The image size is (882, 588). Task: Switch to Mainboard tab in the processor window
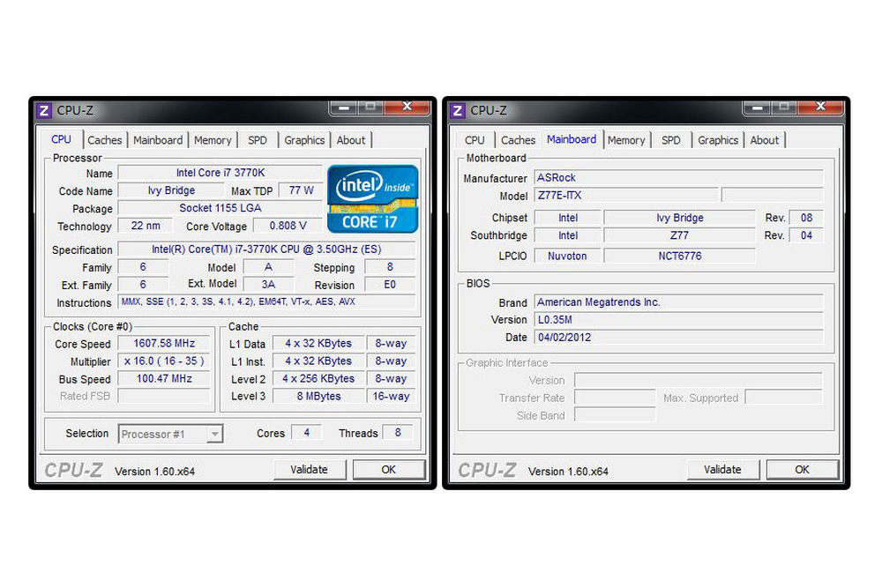[158, 140]
